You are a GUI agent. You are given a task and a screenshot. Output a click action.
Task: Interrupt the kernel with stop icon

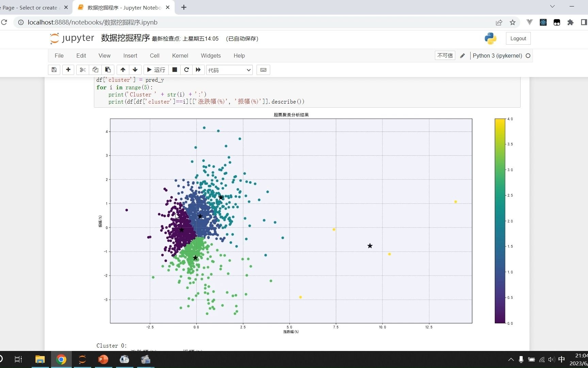coord(175,70)
